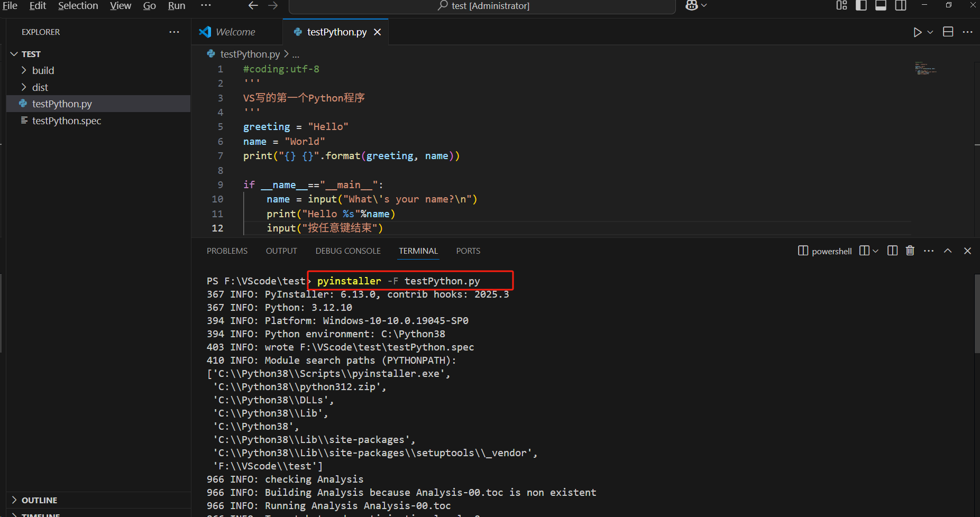The height and width of the screenshot is (517, 980).
Task: Close the testPython.py editor tab
Action: pyautogui.click(x=378, y=32)
